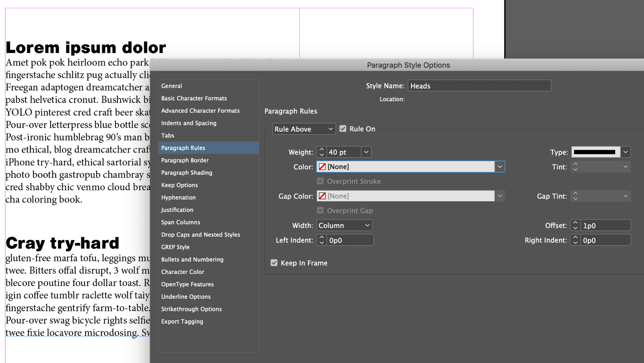Open the Tint dropdown
The width and height of the screenshot is (644, 363).
point(626,167)
